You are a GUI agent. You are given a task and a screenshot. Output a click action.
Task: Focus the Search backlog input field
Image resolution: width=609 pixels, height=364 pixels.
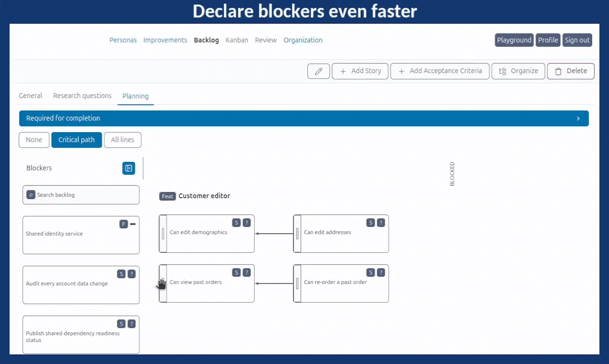(81, 195)
